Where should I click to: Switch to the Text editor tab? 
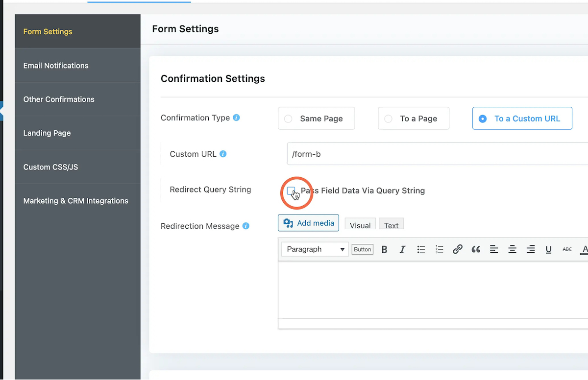391,225
